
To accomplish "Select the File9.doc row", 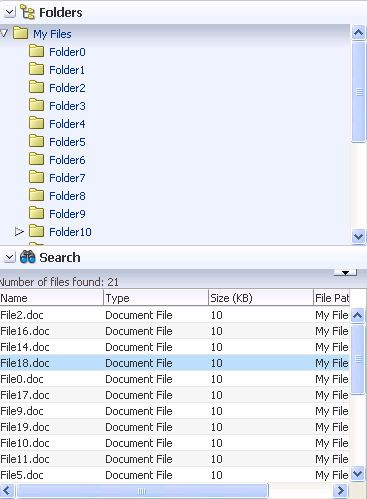I will tap(175, 411).
